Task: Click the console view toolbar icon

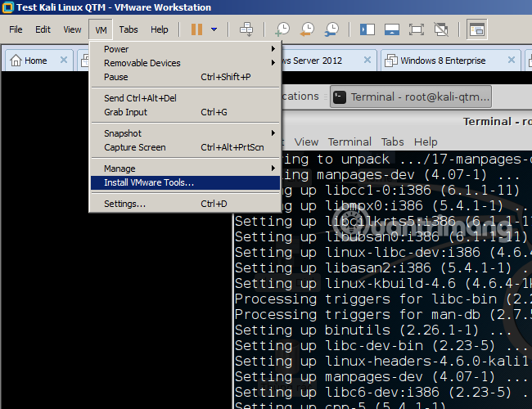Action: pos(476,29)
